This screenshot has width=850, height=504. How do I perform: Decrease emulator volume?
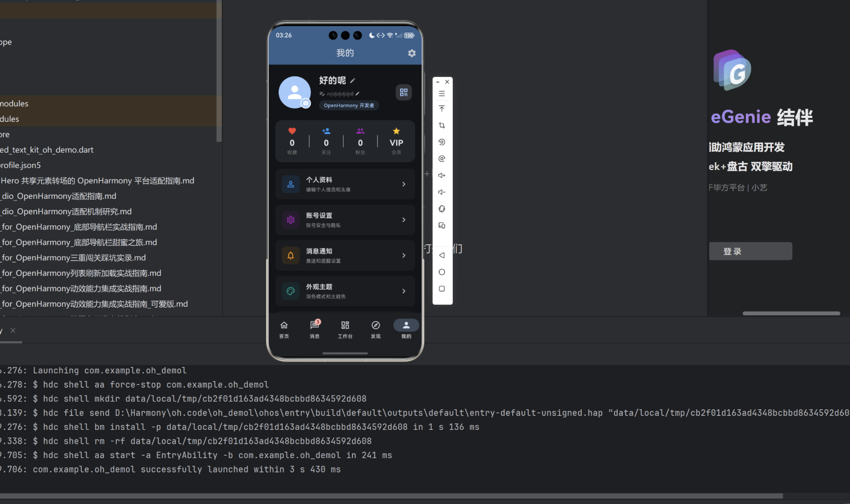click(x=442, y=192)
